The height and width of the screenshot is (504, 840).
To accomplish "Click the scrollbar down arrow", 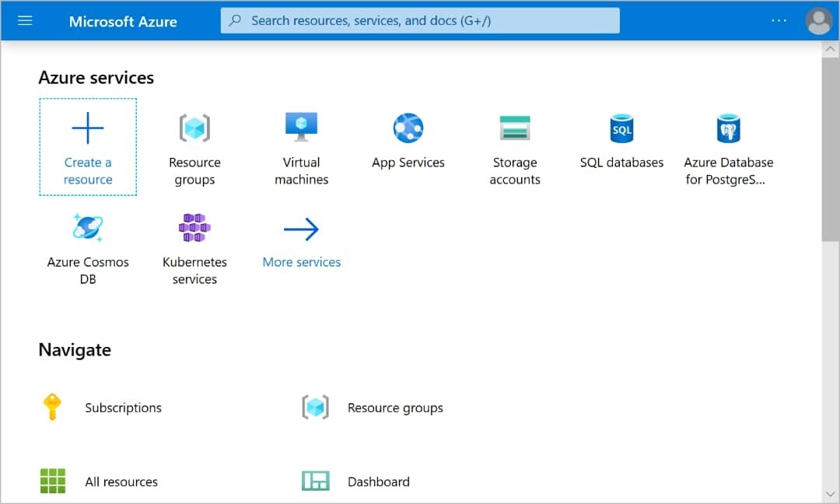I will (830, 494).
